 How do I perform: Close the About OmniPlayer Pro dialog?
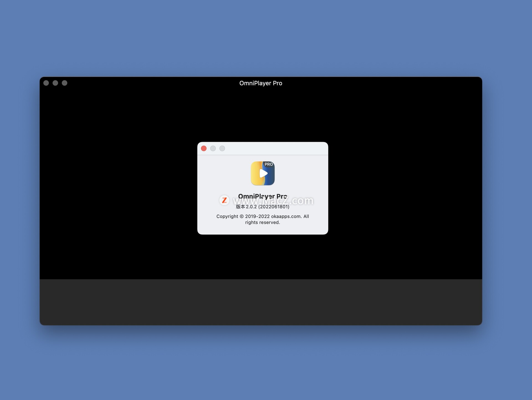tap(204, 148)
